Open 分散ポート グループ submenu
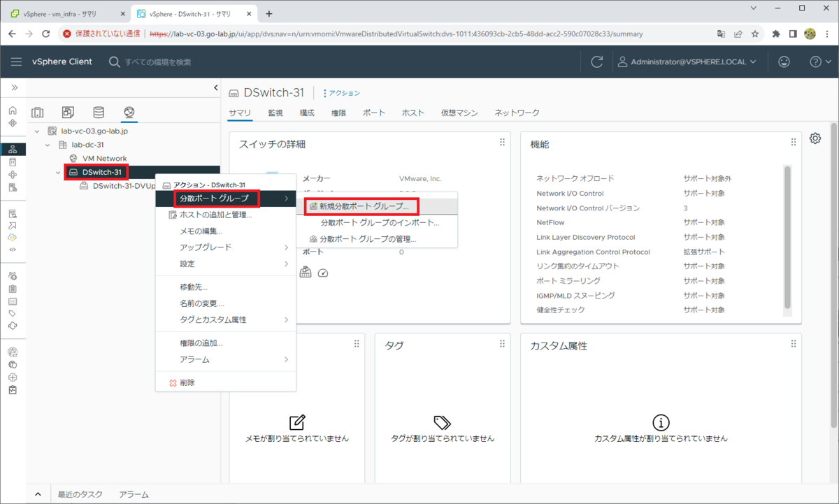The height and width of the screenshot is (504, 839). (226, 199)
